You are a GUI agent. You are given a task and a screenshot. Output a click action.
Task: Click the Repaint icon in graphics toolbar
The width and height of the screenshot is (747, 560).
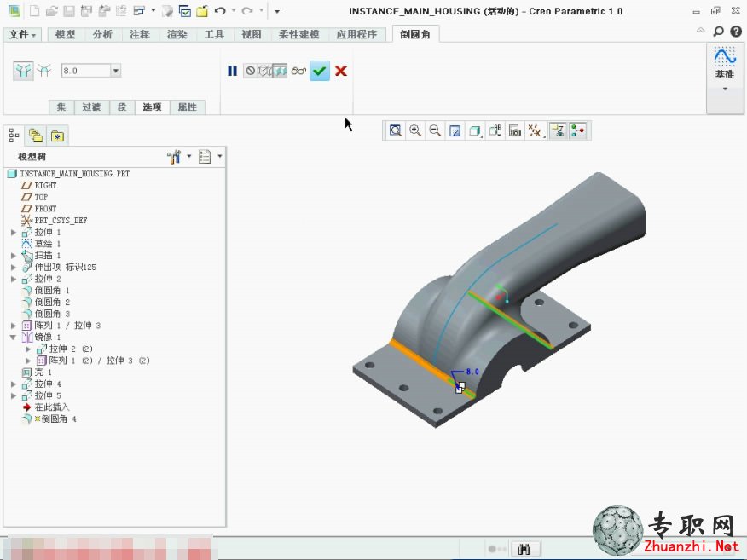(455, 130)
